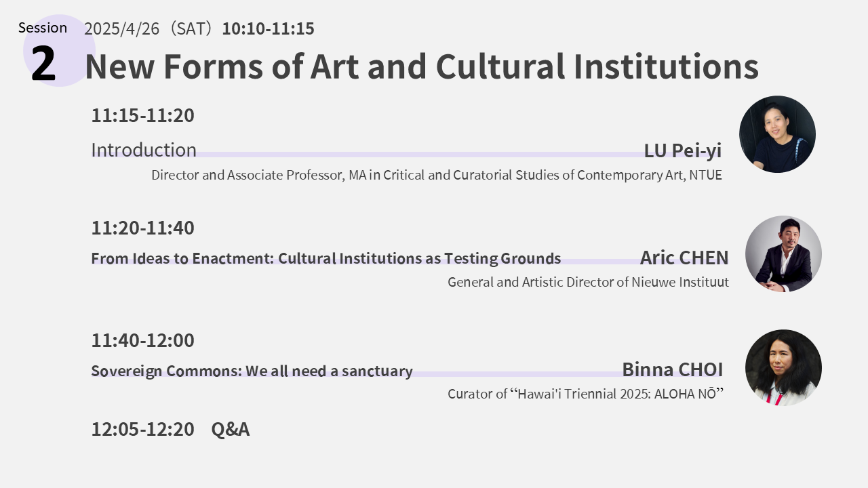Click the Introduction heading

(144, 150)
